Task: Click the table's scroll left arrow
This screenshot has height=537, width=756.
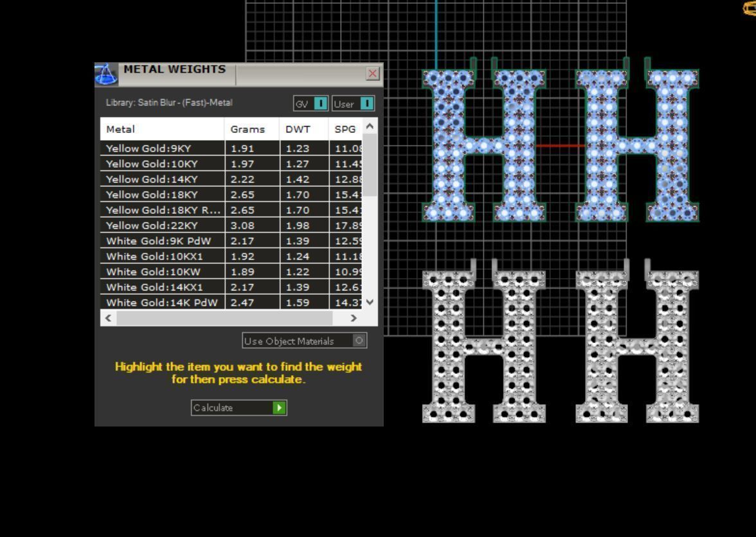Action: pos(109,318)
